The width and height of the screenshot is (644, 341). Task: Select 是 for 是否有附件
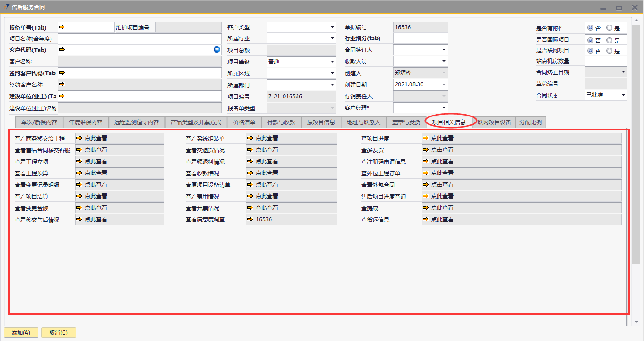609,28
